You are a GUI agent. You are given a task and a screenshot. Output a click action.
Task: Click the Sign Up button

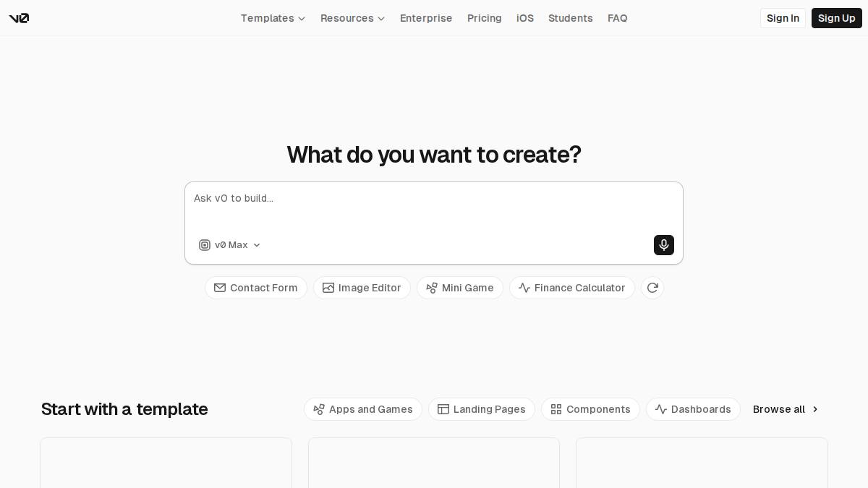tap(837, 18)
